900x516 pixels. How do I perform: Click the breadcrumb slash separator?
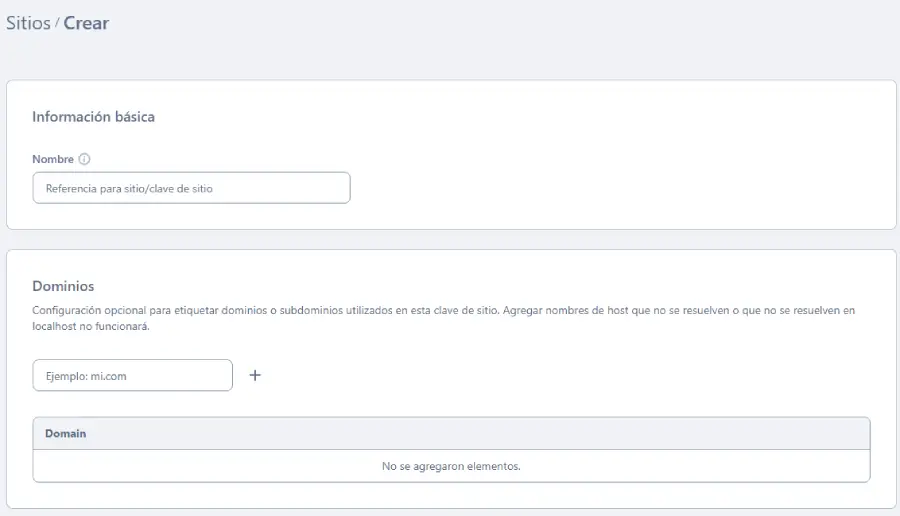[x=57, y=23]
